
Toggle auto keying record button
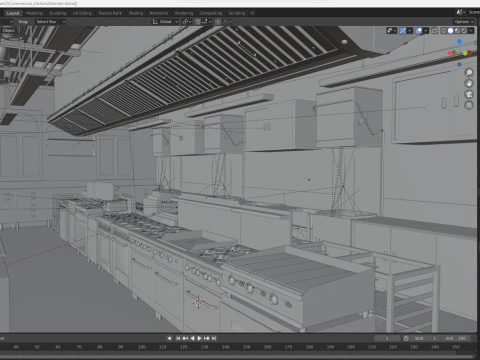tap(170, 338)
